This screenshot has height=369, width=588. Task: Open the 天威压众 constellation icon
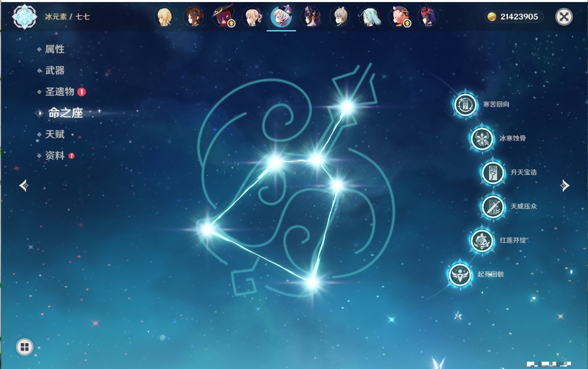pos(493,207)
